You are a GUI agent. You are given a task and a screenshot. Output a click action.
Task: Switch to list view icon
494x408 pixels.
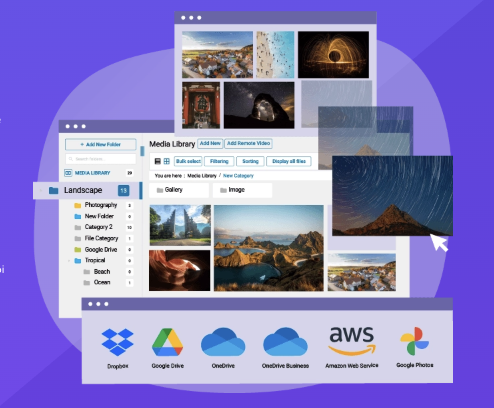[x=158, y=161]
